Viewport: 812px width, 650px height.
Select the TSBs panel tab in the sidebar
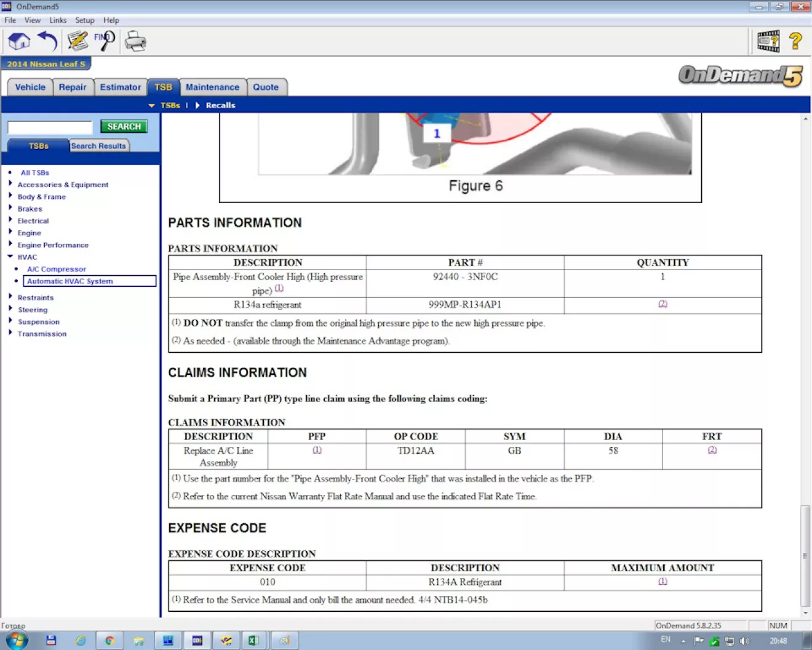click(38, 146)
